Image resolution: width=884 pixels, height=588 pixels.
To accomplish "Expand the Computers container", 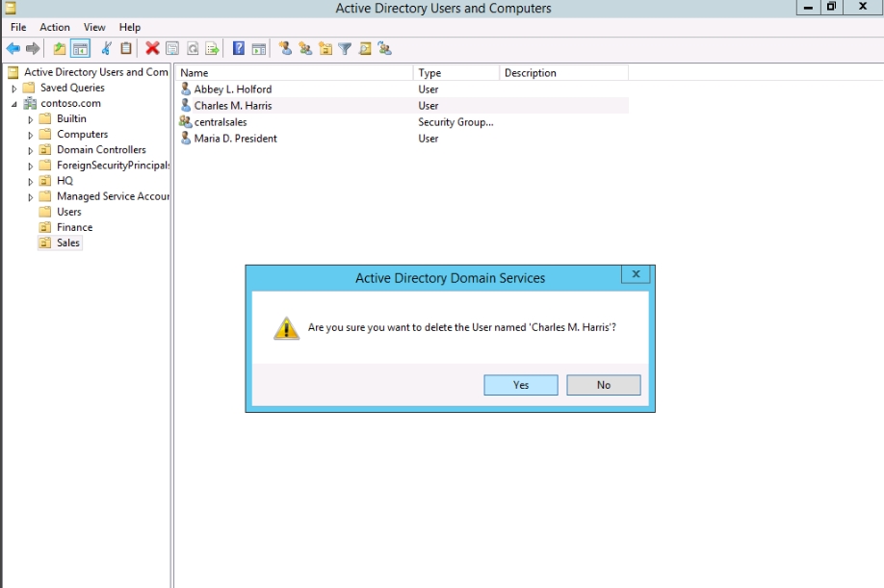I will pyautogui.click(x=31, y=135).
